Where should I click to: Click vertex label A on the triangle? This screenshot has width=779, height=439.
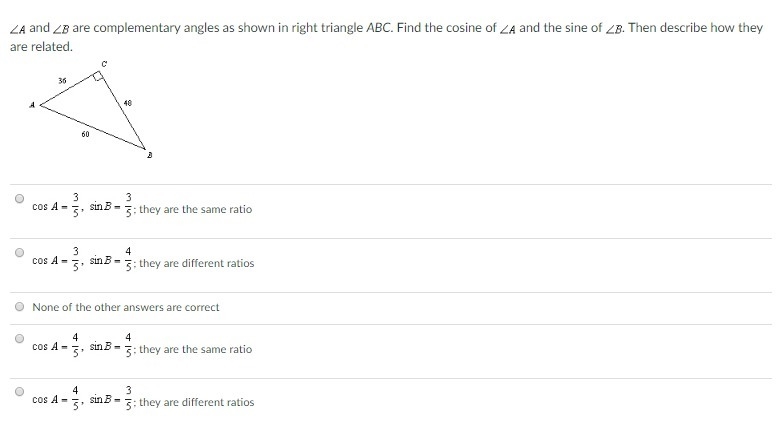pos(32,105)
